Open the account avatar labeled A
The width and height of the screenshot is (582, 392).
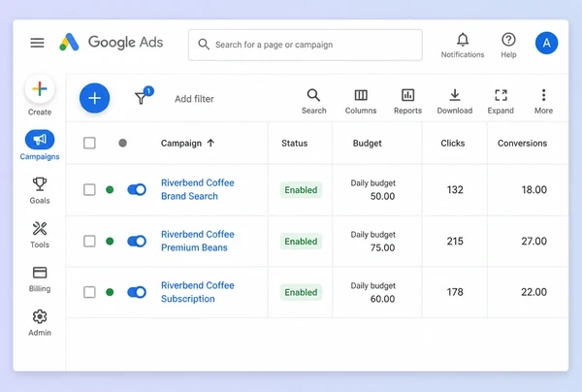[x=546, y=43]
